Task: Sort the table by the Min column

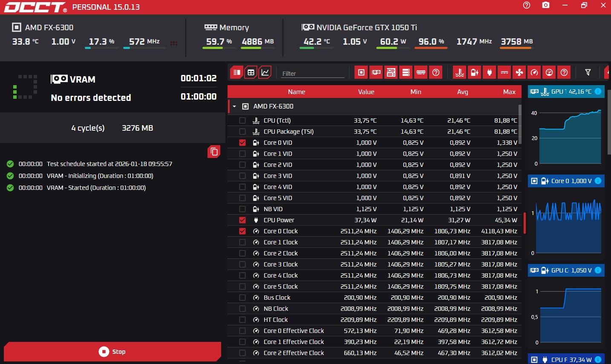Action: [x=416, y=92]
